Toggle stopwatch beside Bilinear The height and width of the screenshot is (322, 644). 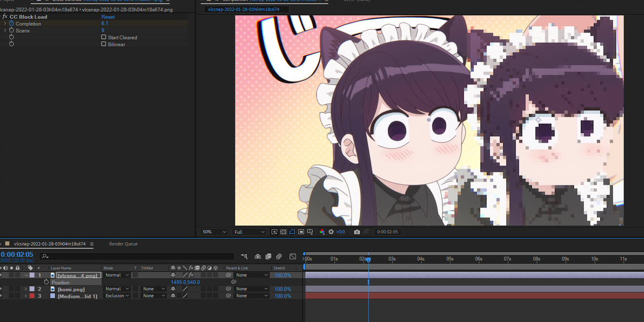click(x=11, y=44)
